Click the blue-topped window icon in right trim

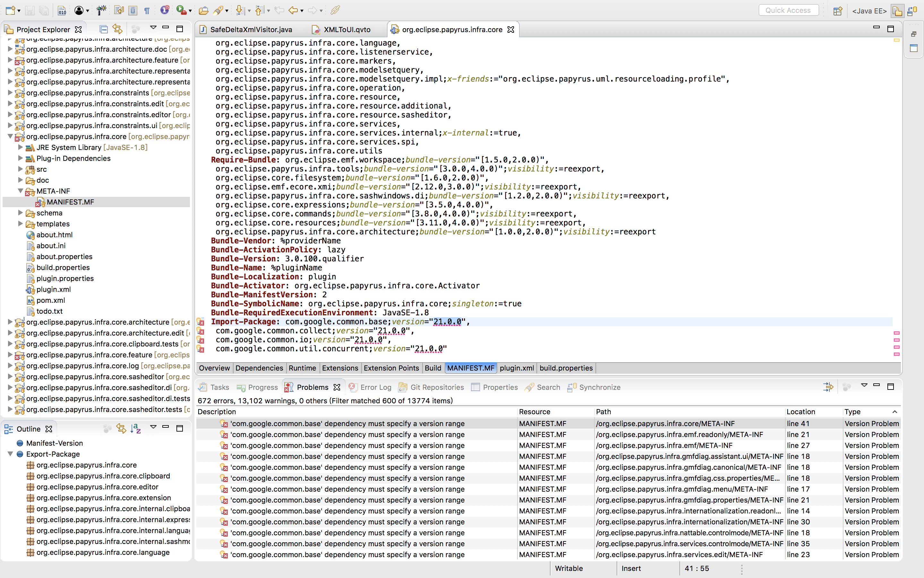tap(914, 48)
